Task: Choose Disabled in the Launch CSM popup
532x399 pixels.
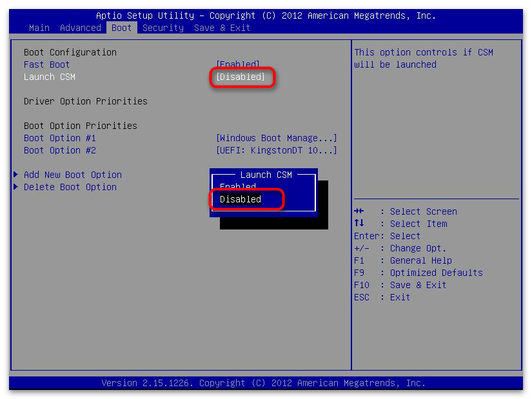Action: coord(241,199)
